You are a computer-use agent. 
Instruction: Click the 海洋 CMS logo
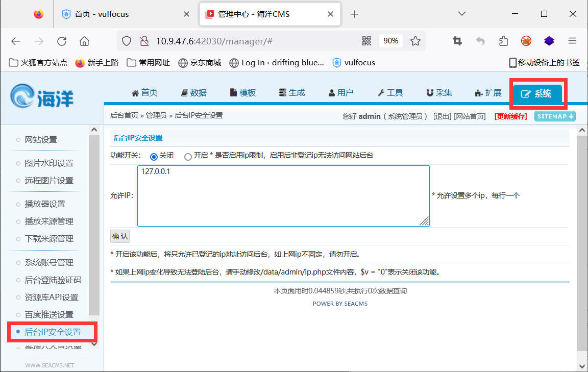pos(42,96)
